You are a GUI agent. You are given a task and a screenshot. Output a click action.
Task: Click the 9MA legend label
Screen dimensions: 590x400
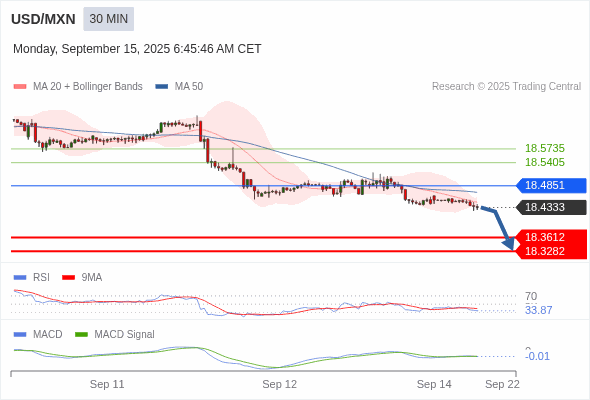(92, 278)
